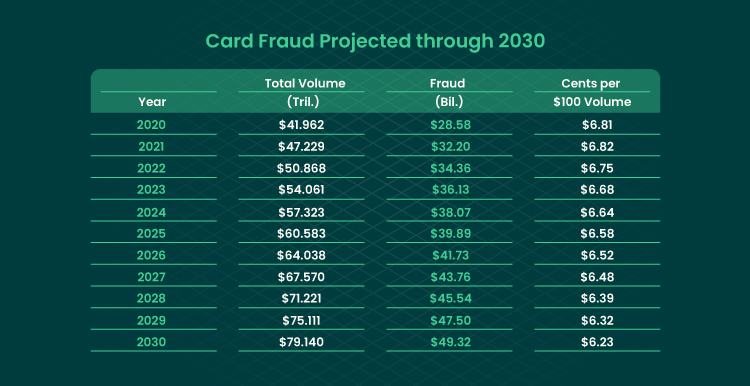The width and height of the screenshot is (750, 386).
Task: Select the 2022 fraud value $34.36
Action: point(451,168)
